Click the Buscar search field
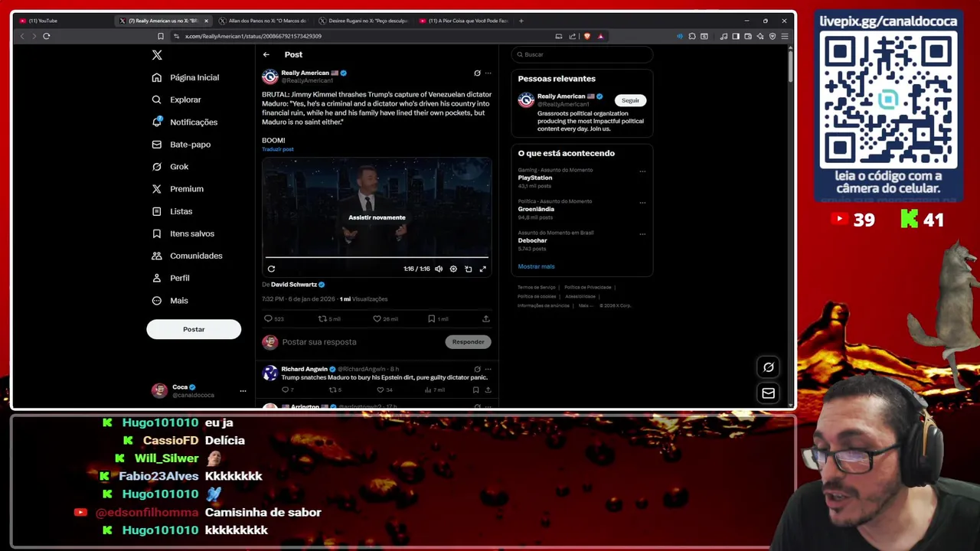Screen dimensions: 980x551 click(582, 54)
